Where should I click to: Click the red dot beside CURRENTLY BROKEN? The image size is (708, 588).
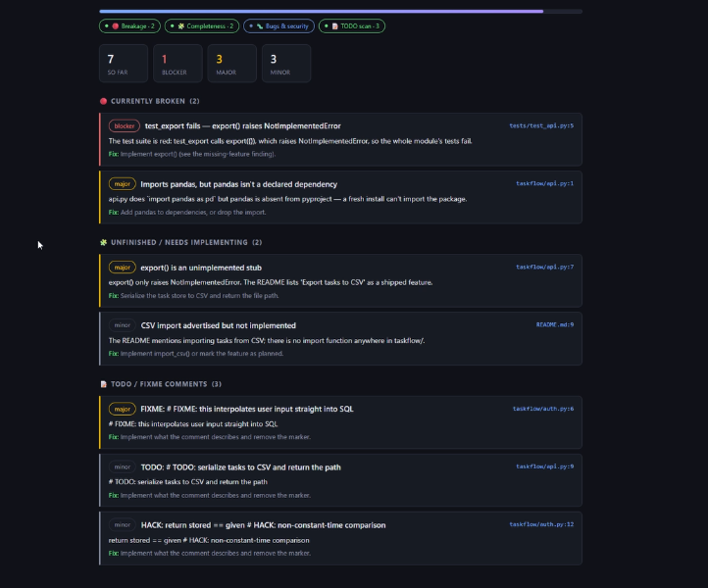103,101
